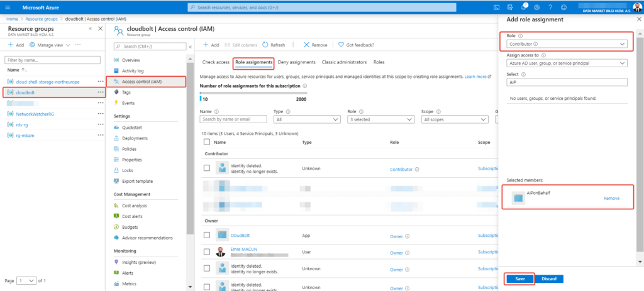Click the Discard button
This screenshot has height=291, width=644.
tap(549, 279)
